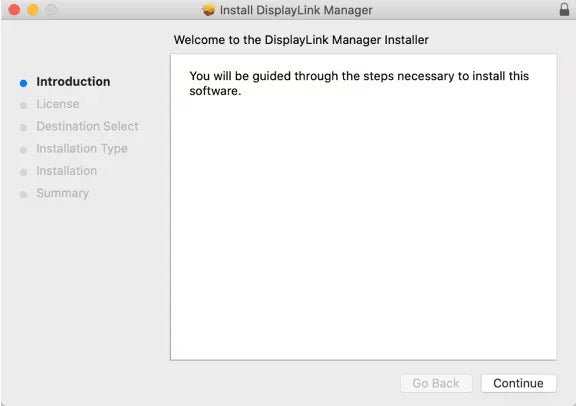Click the gray License step bullet
This screenshot has width=576, height=406.
24,105
